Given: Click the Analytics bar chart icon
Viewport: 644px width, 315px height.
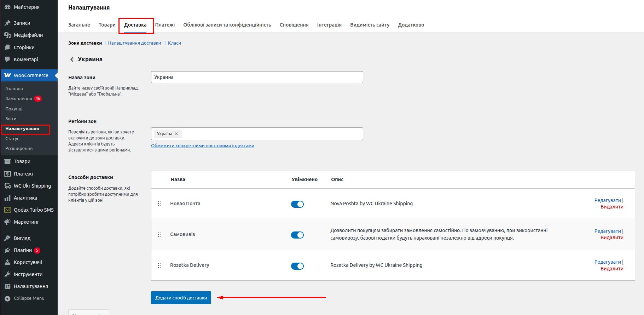Looking at the screenshot, I should coord(7,198).
